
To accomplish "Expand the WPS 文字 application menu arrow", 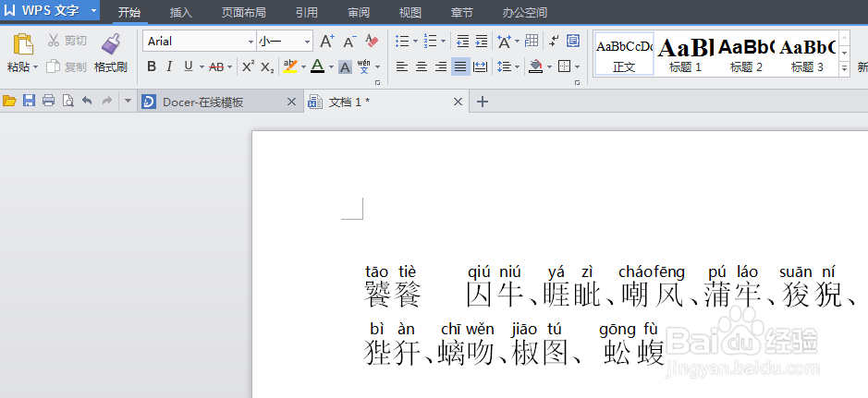I will (93, 10).
